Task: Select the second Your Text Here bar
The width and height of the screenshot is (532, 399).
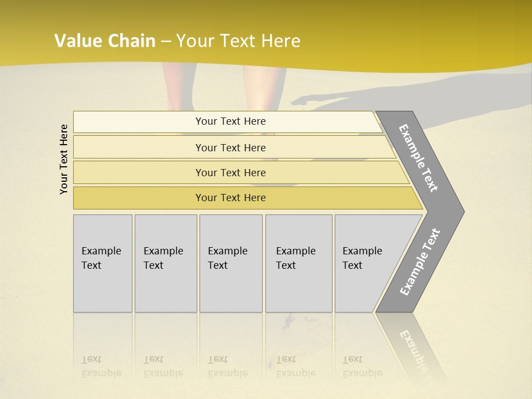Action: 230,147
